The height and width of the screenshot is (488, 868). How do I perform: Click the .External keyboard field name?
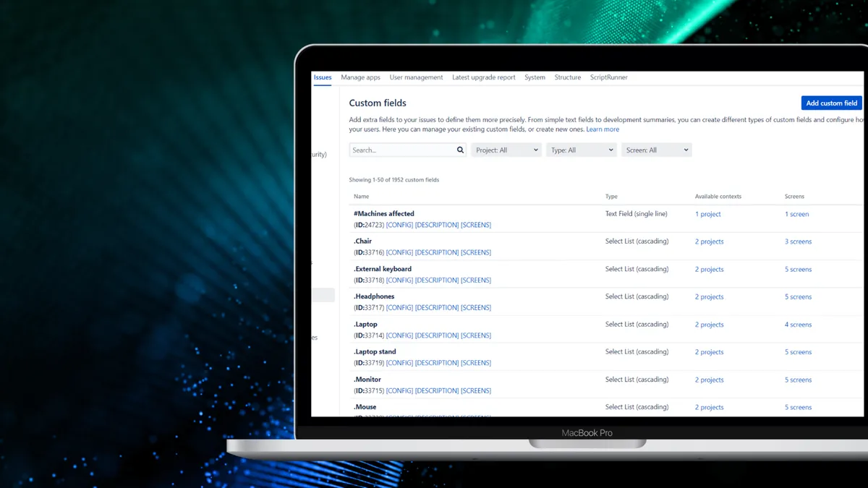pos(383,269)
